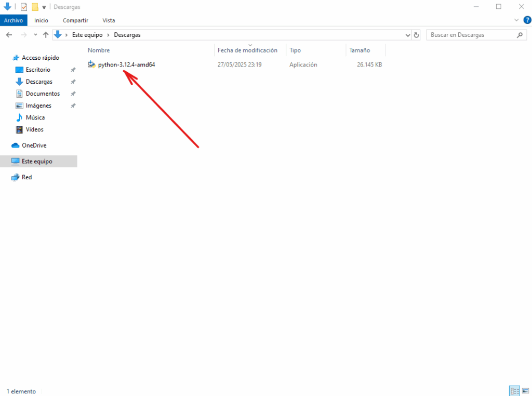The width and height of the screenshot is (532, 396).
Task: Click the Vídeos film icon
Action: point(19,129)
